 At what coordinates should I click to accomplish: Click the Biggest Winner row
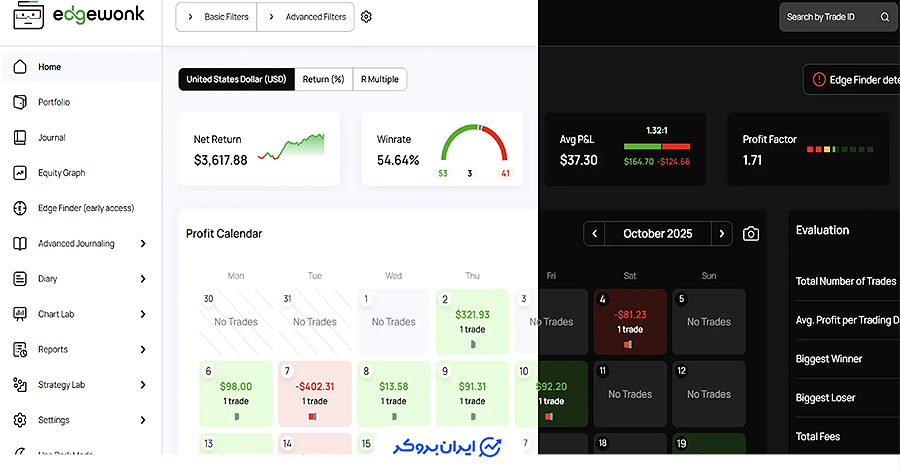click(x=847, y=359)
